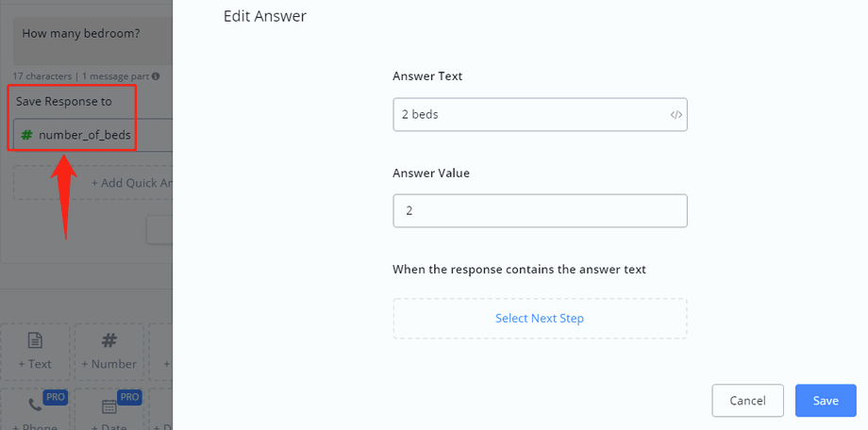Click the PRO badge on the Phone block
The width and height of the screenshot is (868, 430).
click(x=56, y=397)
